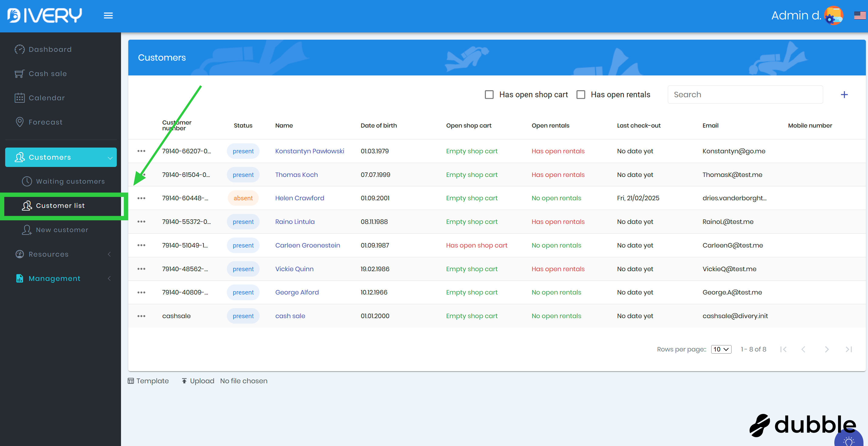Image resolution: width=868 pixels, height=446 pixels.
Task: Open Helen Crawford's customer link
Action: 300,198
